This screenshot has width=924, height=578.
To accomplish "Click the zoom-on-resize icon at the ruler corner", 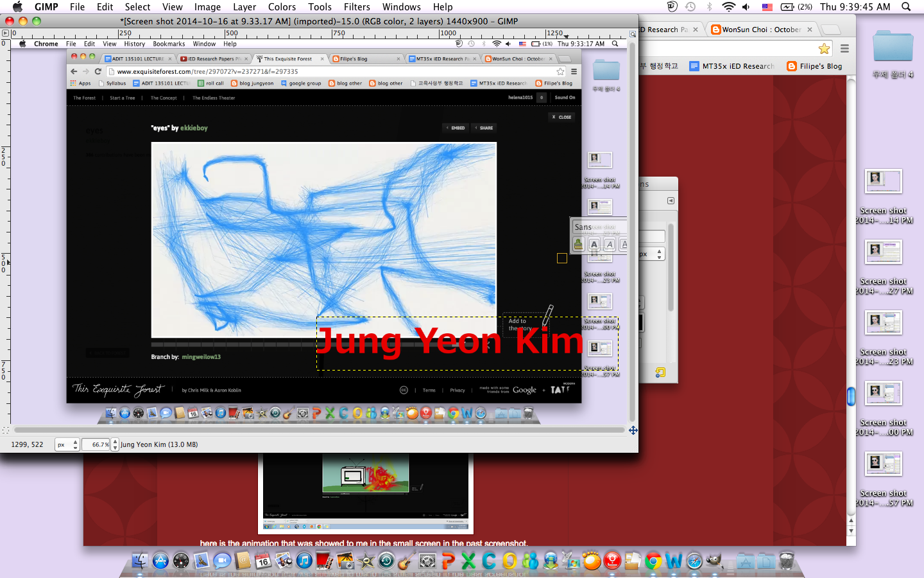I will pos(633,33).
